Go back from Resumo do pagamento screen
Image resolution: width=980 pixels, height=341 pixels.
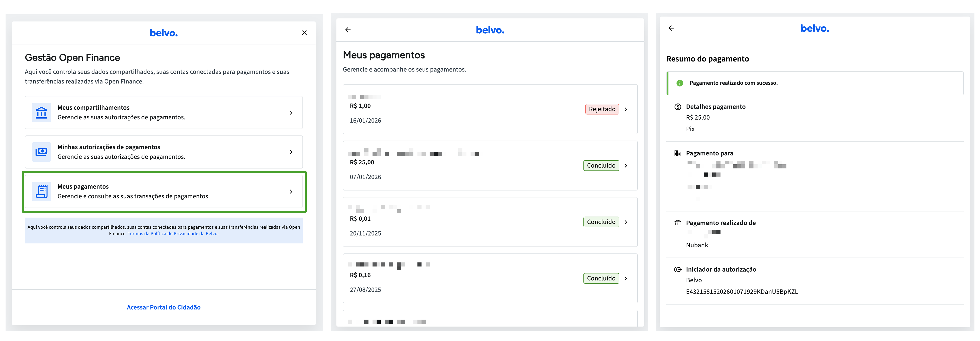click(x=671, y=29)
